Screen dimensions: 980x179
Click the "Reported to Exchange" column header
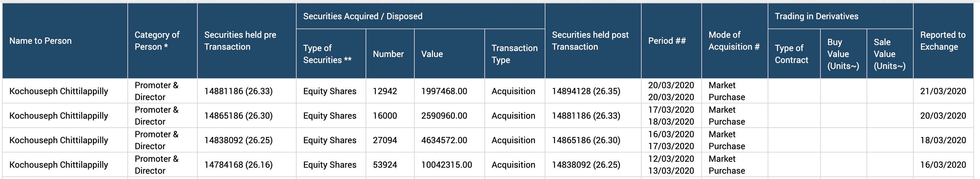[943, 41]
